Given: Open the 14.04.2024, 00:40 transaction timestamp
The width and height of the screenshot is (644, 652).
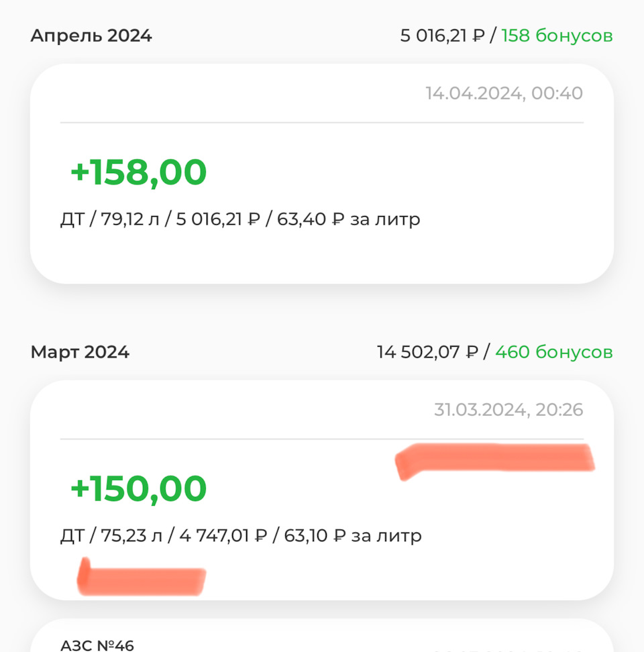Looking at the screenshot, I should pos(504,93).
